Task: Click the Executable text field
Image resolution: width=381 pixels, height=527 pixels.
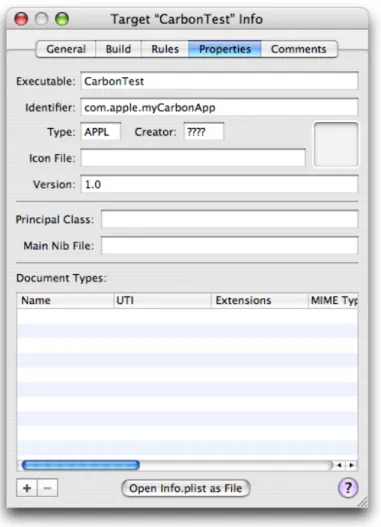Action: [x=219, y=81]
